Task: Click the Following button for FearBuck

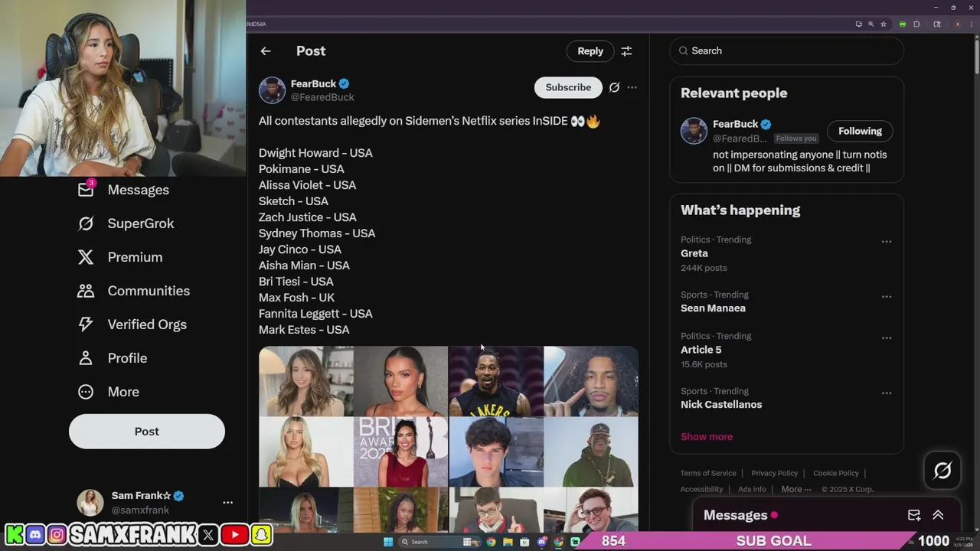Action: pos(860,131)
